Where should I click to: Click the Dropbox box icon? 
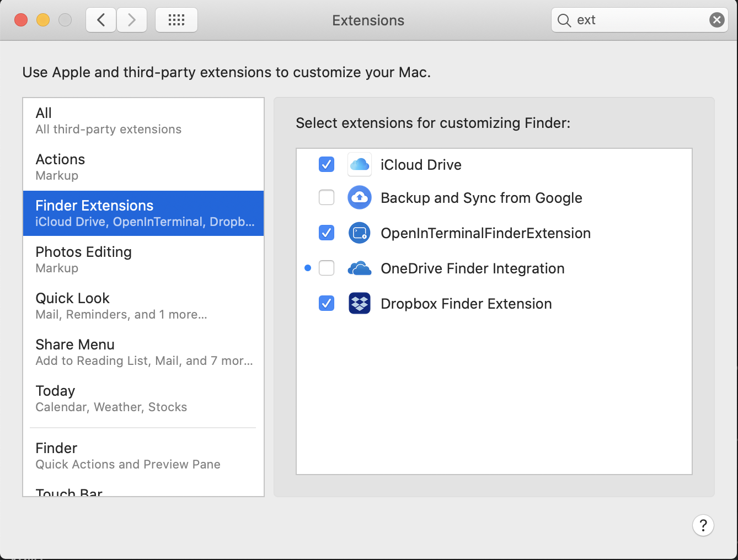click(360, 303)
